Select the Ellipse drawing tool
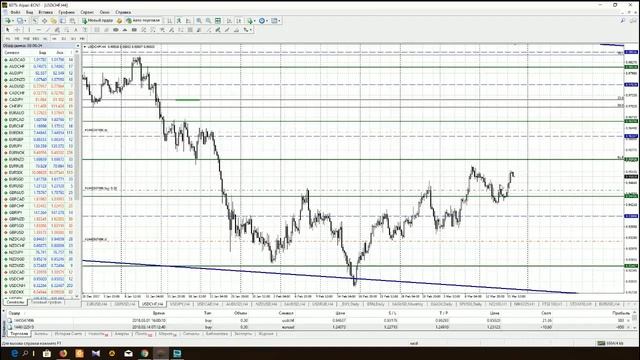 point(116,30)
